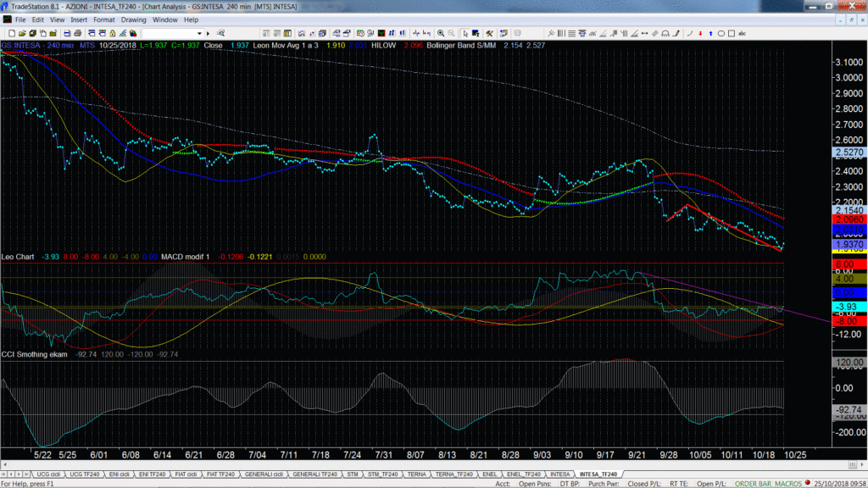Click the Leo Chart indicator label

point(18,257)
